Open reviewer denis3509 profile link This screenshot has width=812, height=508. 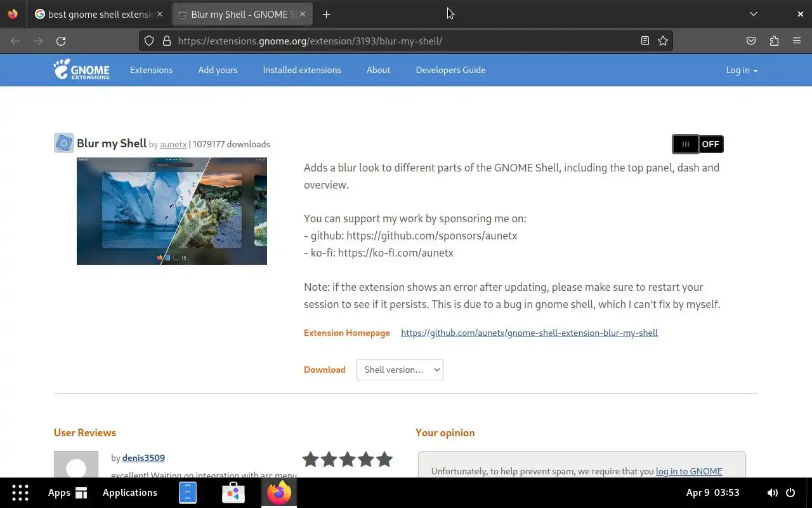click(143, 458)
